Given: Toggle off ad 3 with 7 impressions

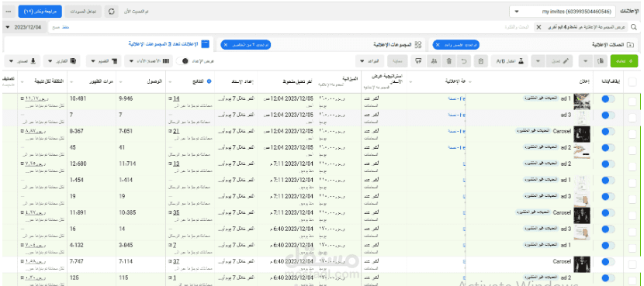Looking at the screenshot, I should click(x=608, y=115).
